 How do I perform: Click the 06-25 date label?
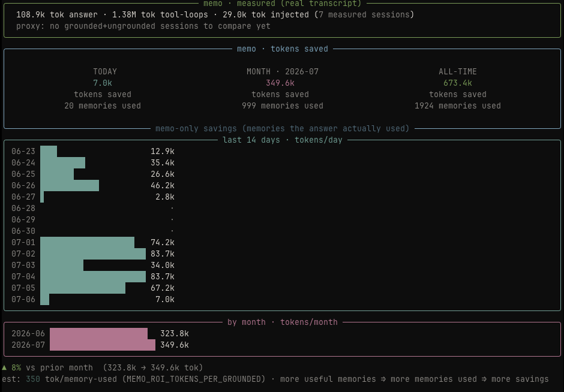[x=23, y=174]
